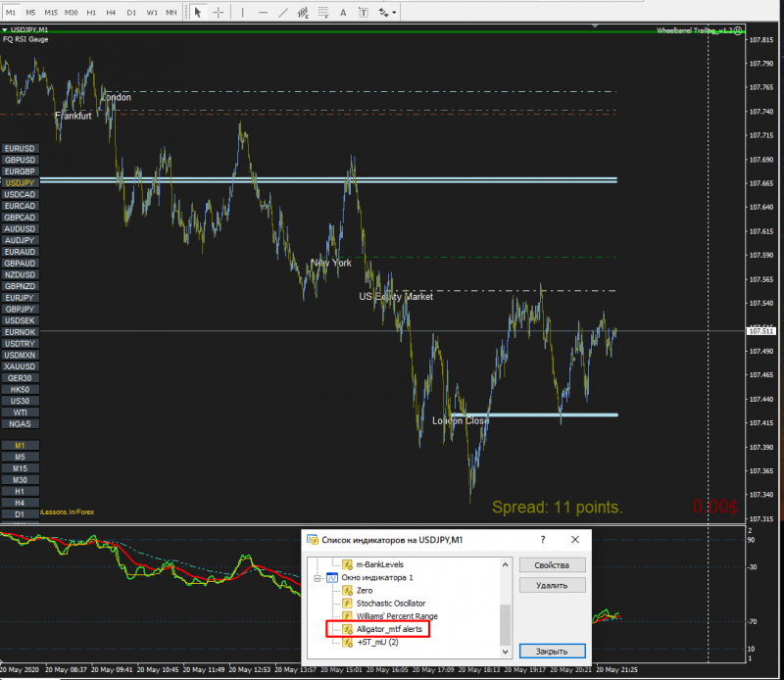Switch chart symbol to EURCAD
The width and height of the screenshot is (784, 680).
point(20,206)
